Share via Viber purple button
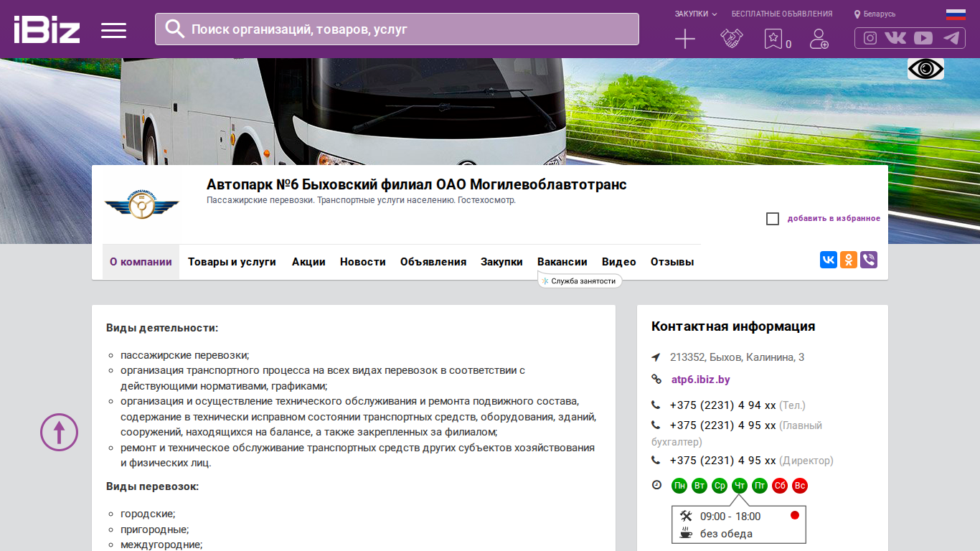Image resolution: width=980 pixels, height=551 pixels. pyautogui.click(x=869, y=260)
